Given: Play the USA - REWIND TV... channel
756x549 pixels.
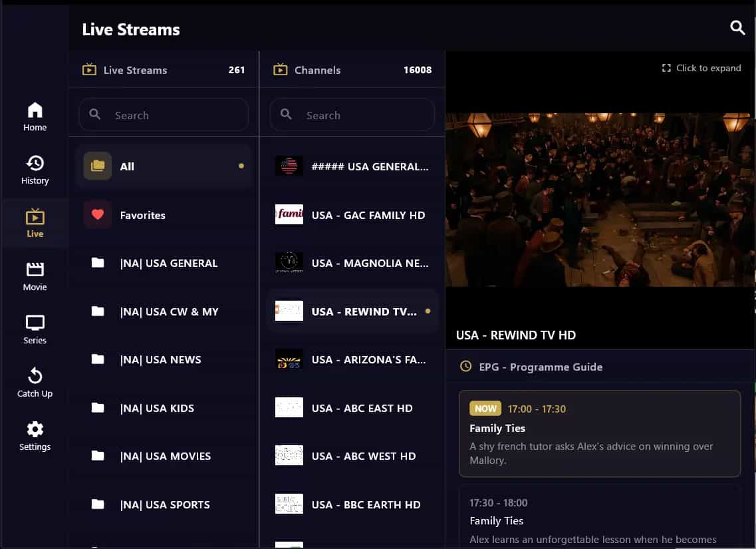Looking at the screenshot, I should pyautogui.click(x=352, y=311).
